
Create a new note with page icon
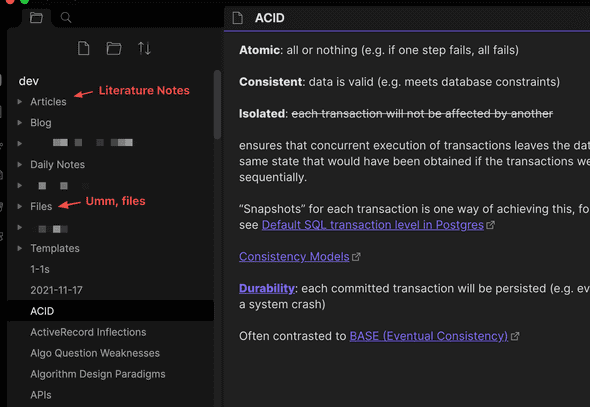84,49
